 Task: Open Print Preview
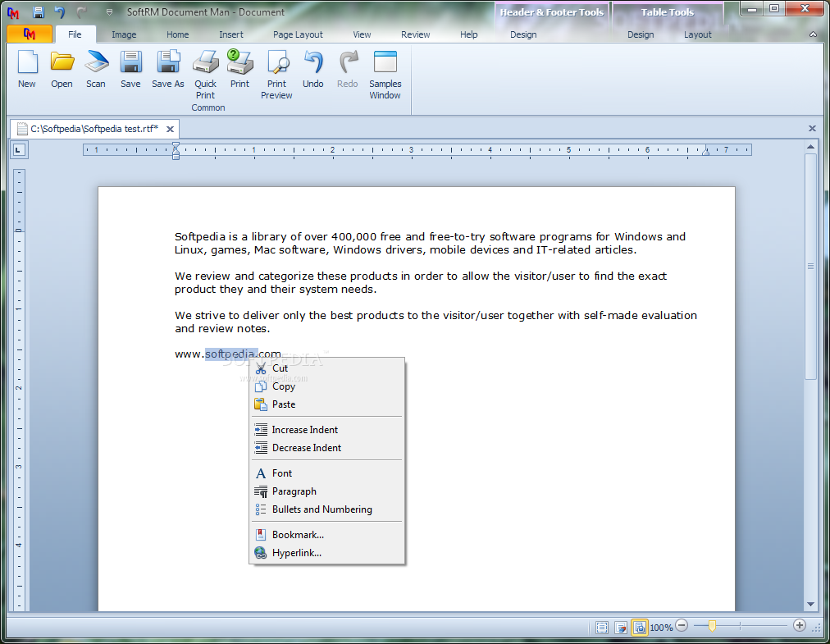(277, 75)
